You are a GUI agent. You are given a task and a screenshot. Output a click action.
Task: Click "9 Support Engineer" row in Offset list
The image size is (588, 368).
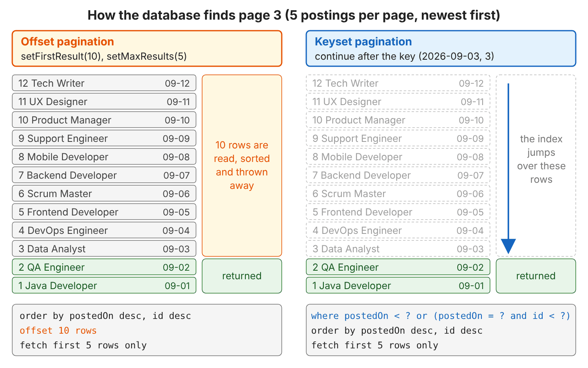[104, 138]
